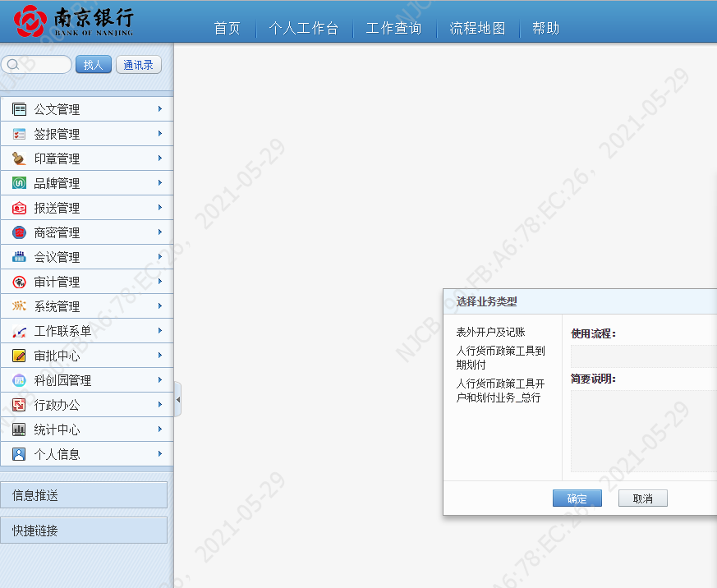This screenshot has height=588, width=717.
Task: Expand the 公文管理 menu arrow
Action: click(160, 109)
